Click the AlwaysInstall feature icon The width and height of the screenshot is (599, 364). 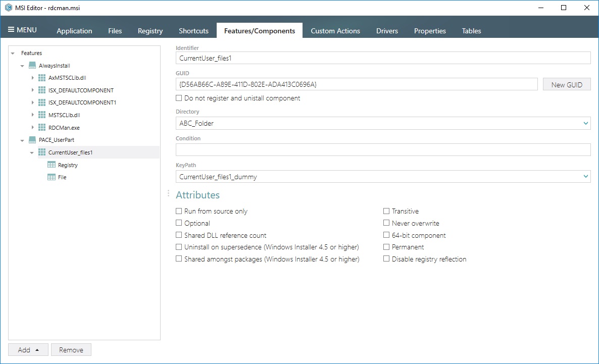pos(32,66)
